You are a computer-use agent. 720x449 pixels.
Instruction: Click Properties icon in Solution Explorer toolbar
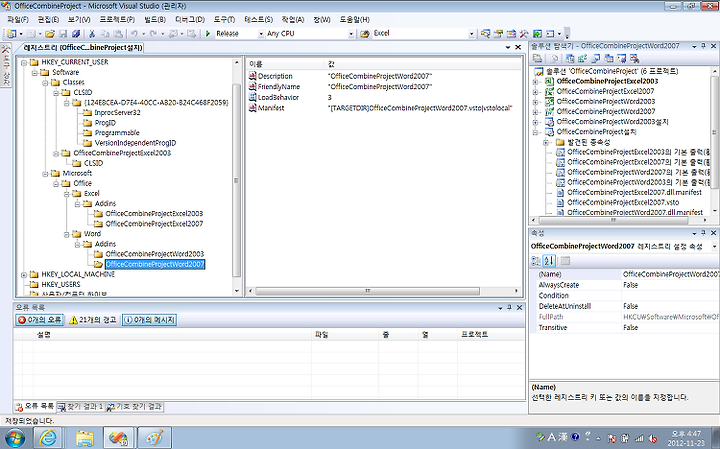click(x=537, y=58)
